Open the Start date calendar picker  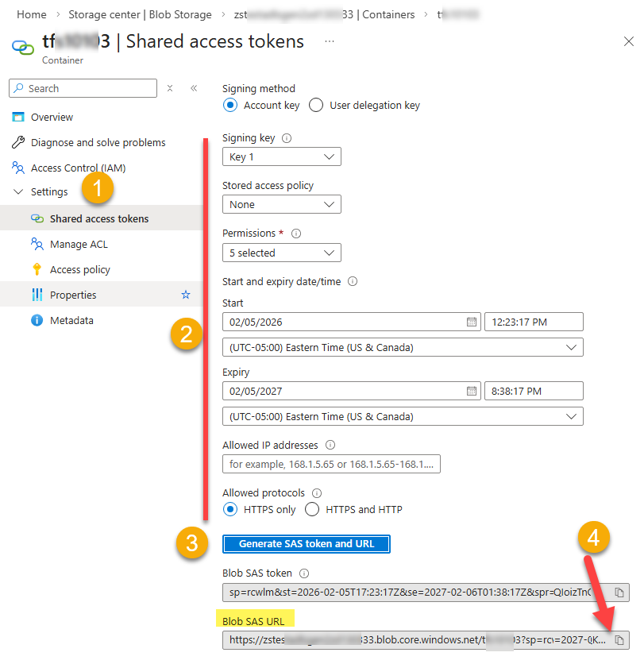tap(471, 322)
